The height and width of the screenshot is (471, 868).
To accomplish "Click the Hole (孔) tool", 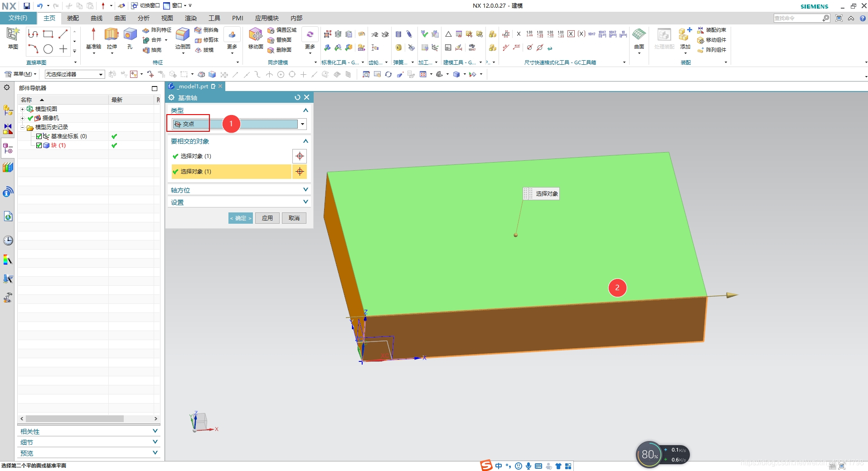I will (130, 38).
